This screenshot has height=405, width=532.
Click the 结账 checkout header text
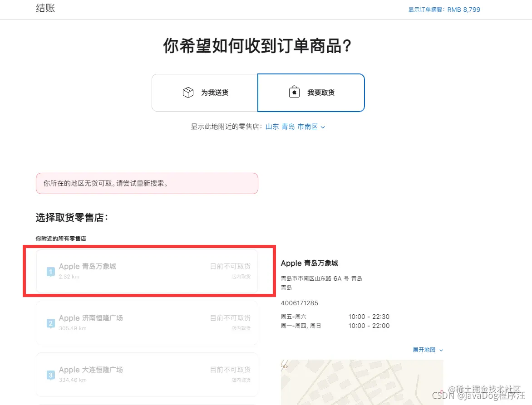[x=45, y=8]
